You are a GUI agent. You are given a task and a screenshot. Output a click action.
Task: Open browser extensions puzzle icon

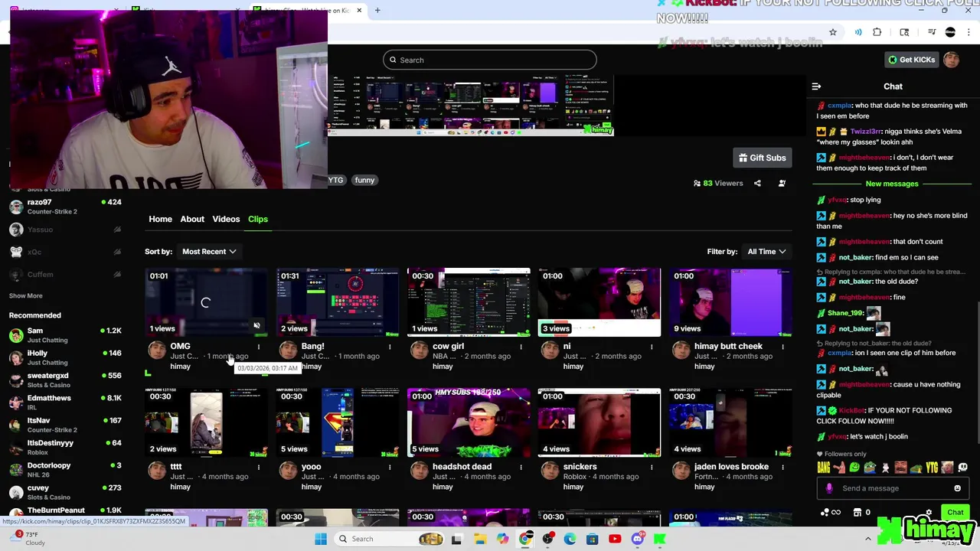[x=877, y=32]
